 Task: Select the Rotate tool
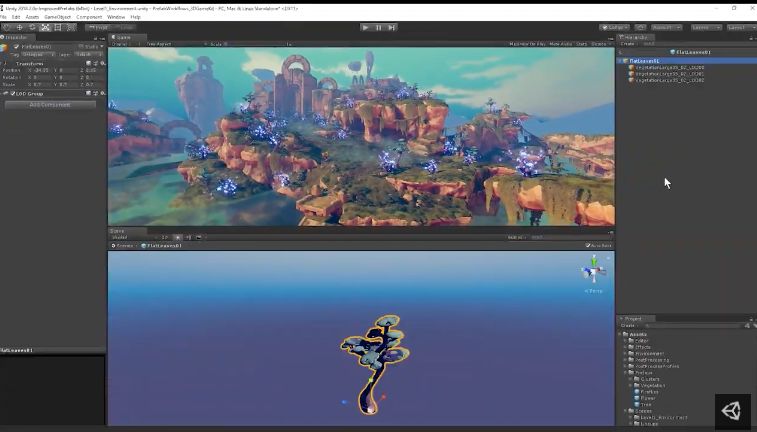click(x=32, y=28)
